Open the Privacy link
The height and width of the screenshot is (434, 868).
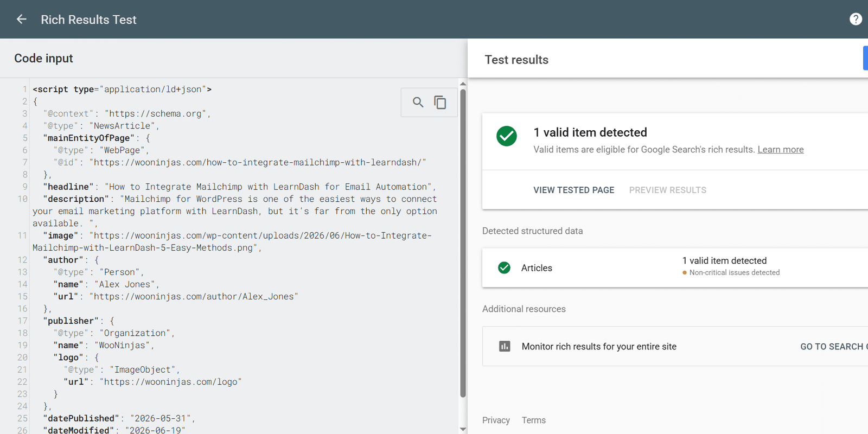496,420
